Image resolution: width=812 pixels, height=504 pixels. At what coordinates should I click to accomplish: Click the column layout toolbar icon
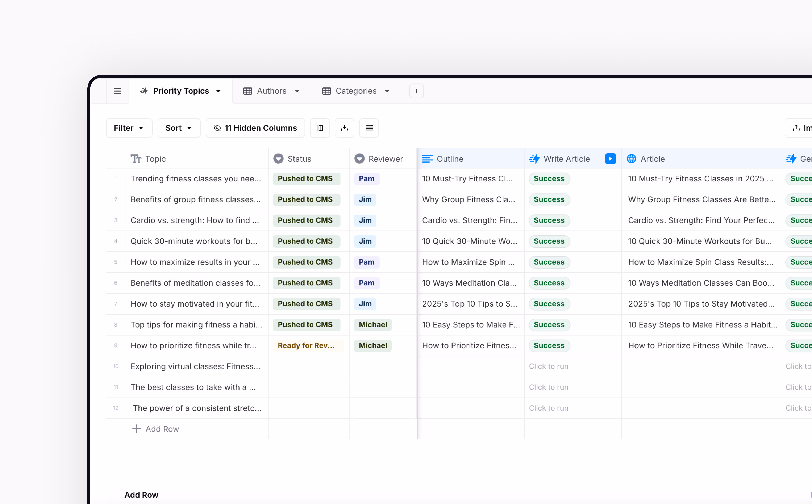click(x=320, y=128)
